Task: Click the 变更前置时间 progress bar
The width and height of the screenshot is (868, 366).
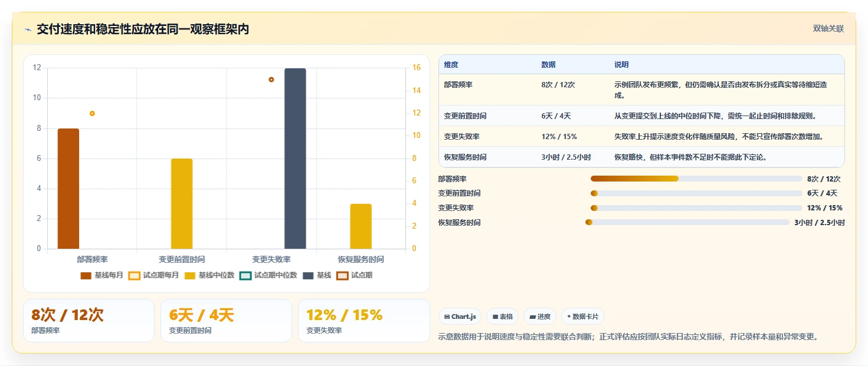Action: [696, 193]
